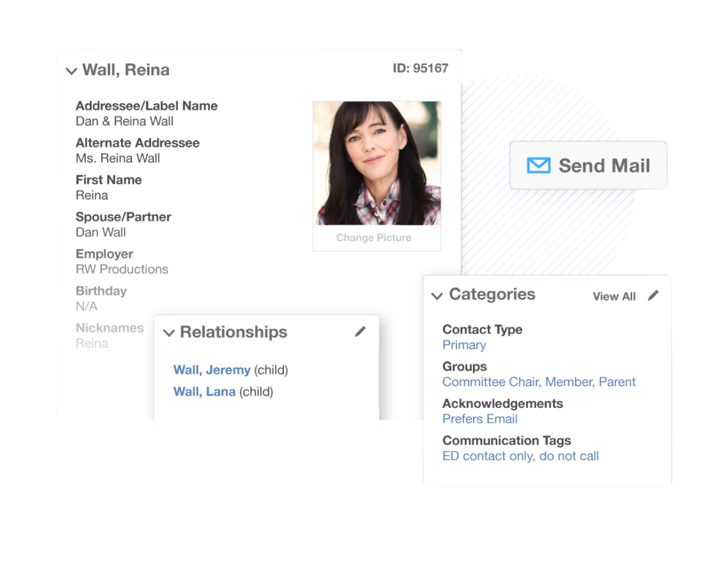The height and width of the screenshot is (580, 728).
Task: Open Committee Chair, Member, Parent groups
Action: [539, 382]
